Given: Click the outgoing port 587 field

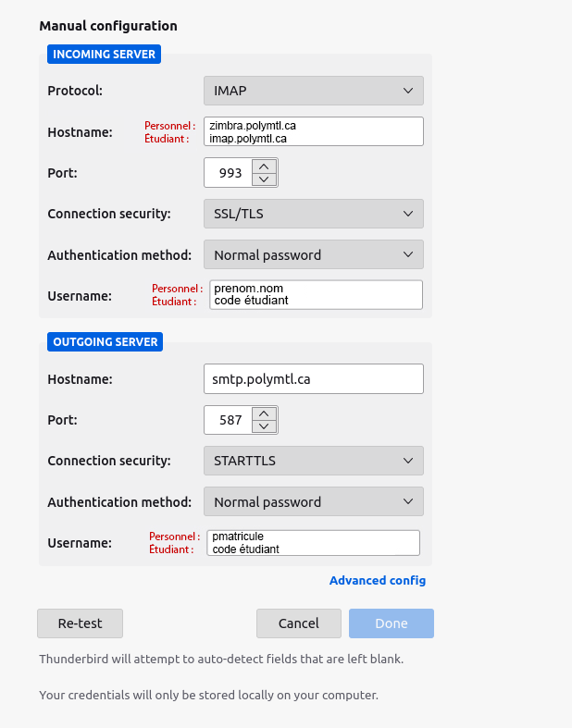Looking at the screenshot, I should pyautogui.click(x=228, y=420).
